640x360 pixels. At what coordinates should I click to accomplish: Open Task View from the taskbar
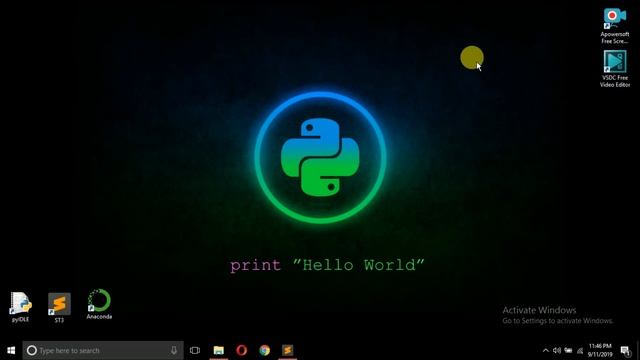(195, 350)
